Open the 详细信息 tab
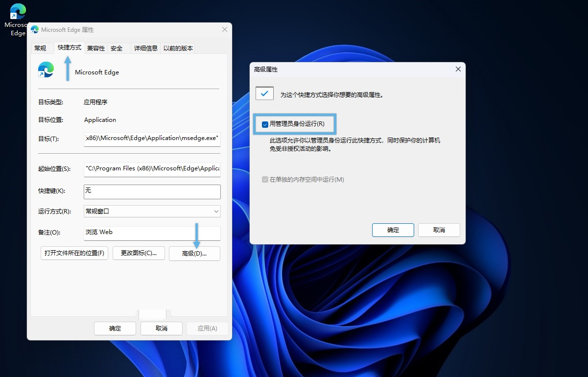 146,48
